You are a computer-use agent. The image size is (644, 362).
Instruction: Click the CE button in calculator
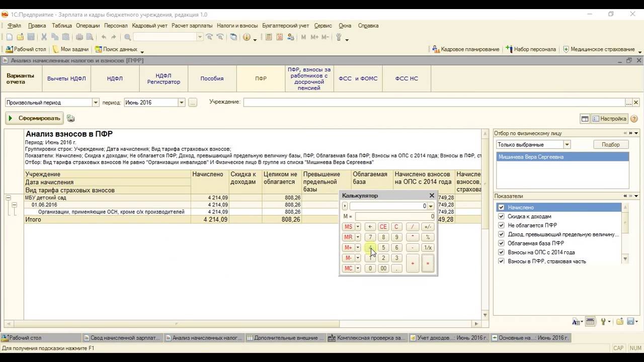(x=383, y=227)
